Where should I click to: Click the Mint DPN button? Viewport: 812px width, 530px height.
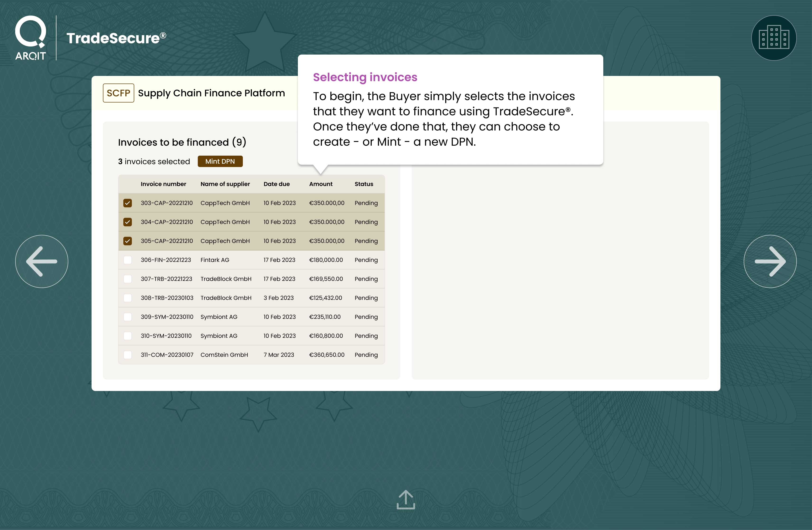(x=220, y=161)
